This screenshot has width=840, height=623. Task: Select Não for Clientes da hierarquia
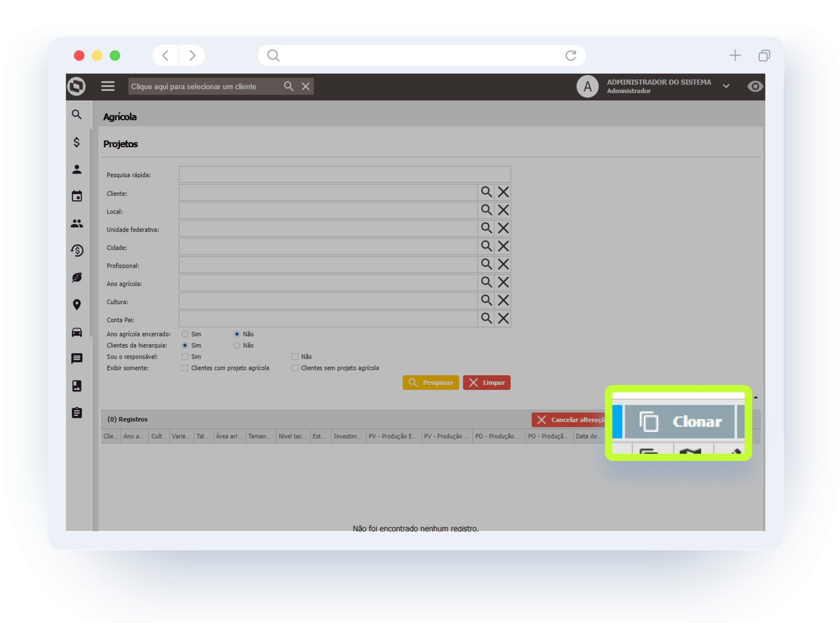tap(237, 346)
